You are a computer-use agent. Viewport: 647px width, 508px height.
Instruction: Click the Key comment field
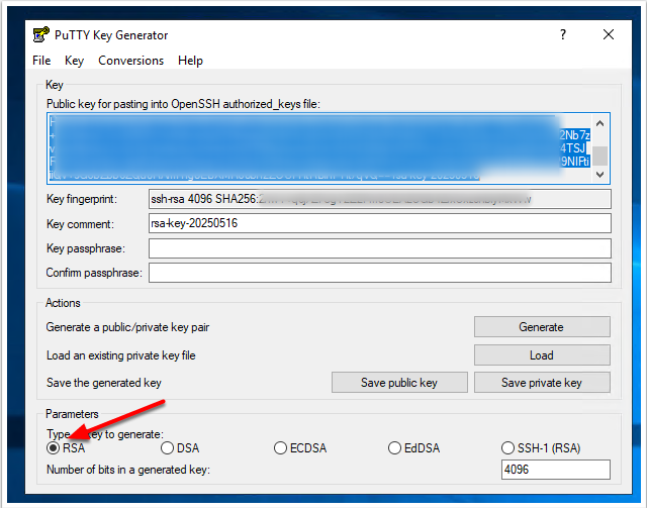pyautogui.click(x=380, y=223)
